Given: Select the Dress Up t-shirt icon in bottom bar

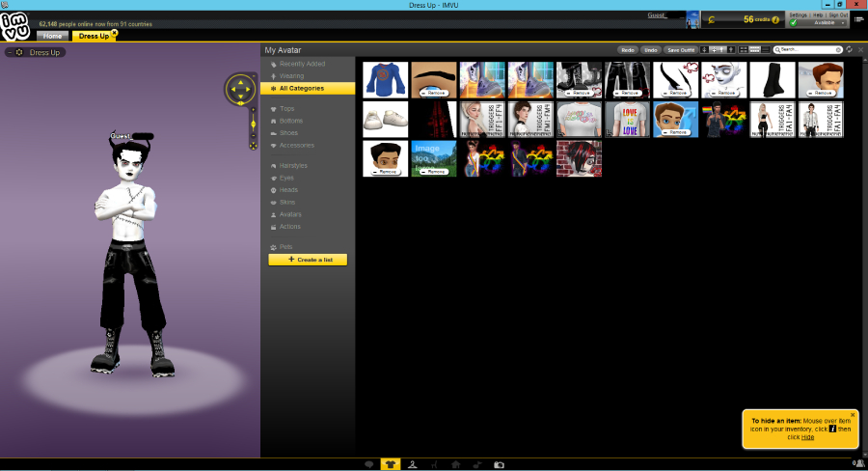Looking at the screenshot, I should pyautogui.click(x=391, y=464).
